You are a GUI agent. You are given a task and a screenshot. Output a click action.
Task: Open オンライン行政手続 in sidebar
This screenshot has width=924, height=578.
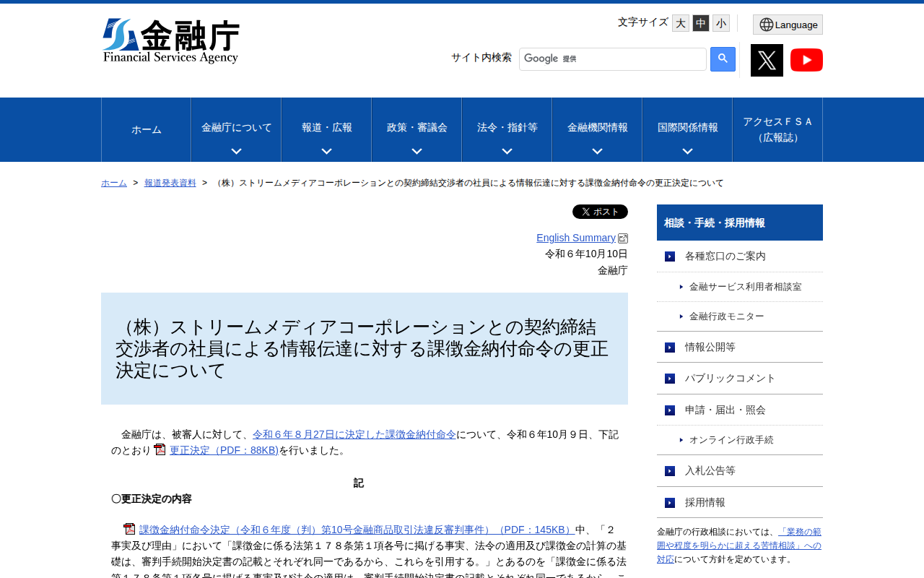(x=731, y=440)
